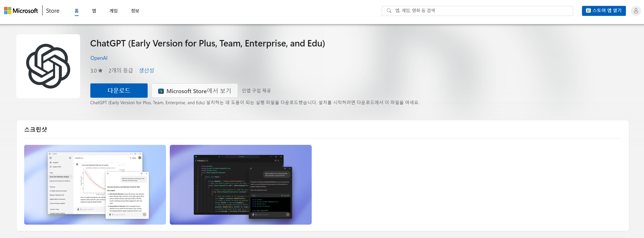Image resolution: width=644 pixels, height=238 pixels.
Task: Open the 게임 tab
Action: point(113,11)
